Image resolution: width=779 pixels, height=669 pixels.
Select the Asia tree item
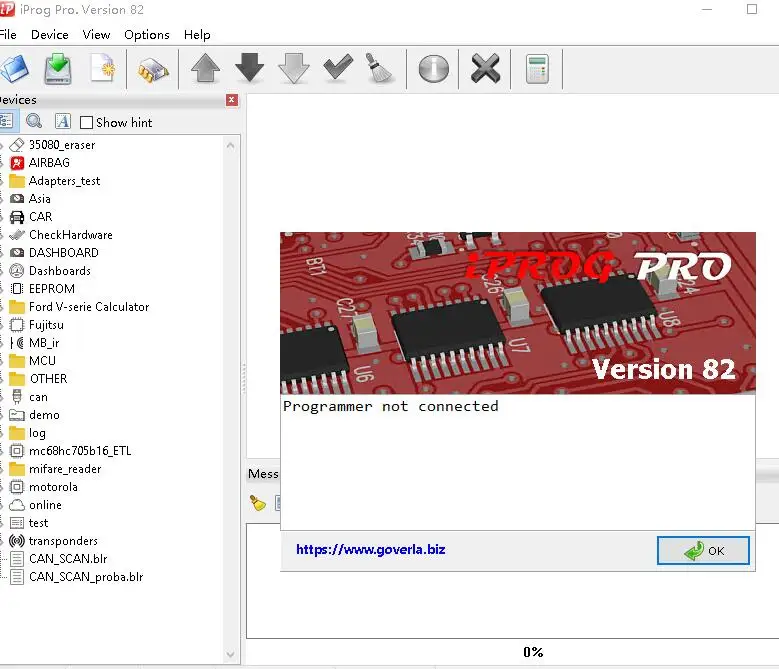[x=39, y=199]
